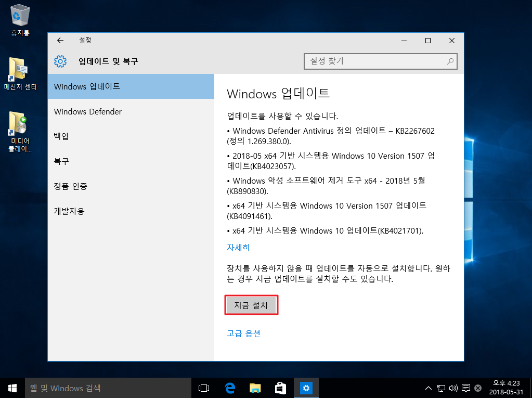Focus the 설정 찾기 search field
This screenshot has width=532, height=398.
click(380, 61)
